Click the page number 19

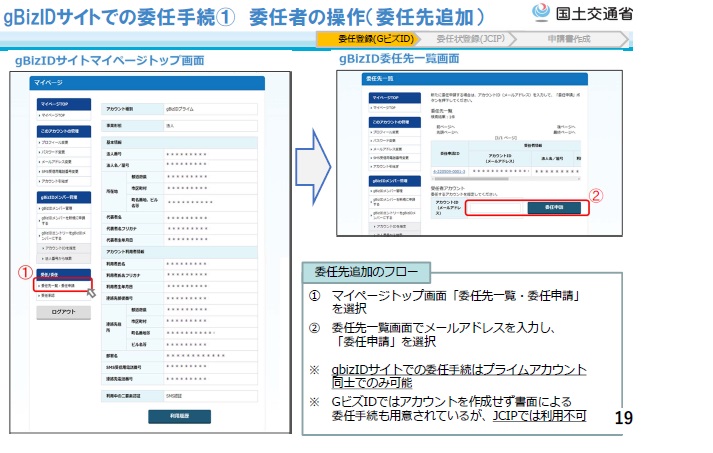(623, 418)
